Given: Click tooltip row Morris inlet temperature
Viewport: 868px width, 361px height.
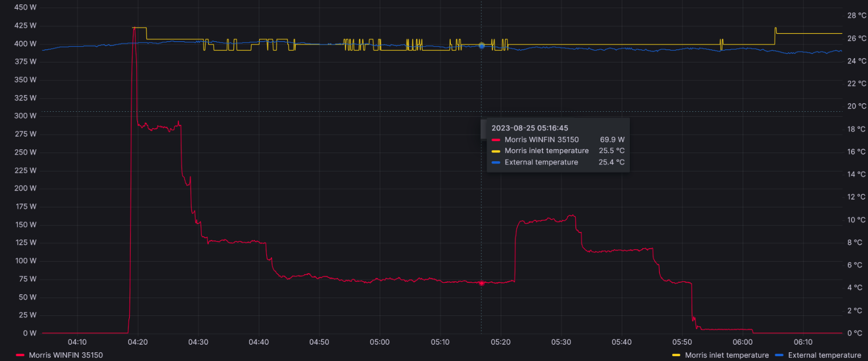Looking at the screenshot, I should coord(558,151).
